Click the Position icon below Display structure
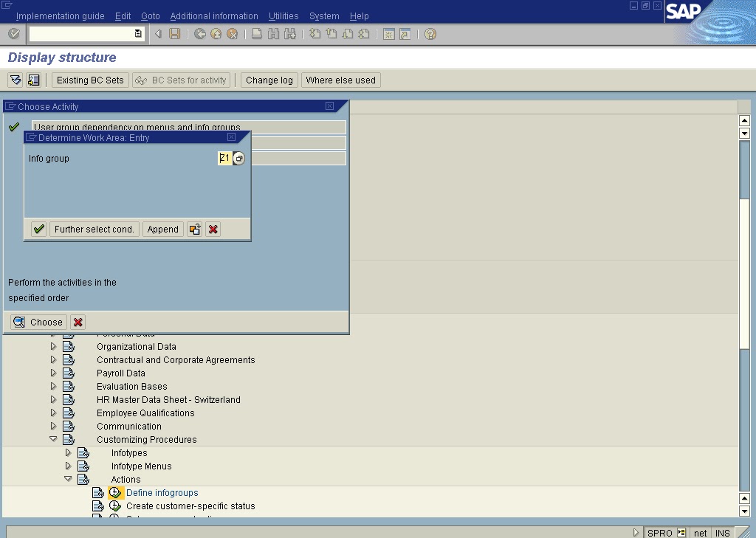756x538 pixels. coord(33,80)
